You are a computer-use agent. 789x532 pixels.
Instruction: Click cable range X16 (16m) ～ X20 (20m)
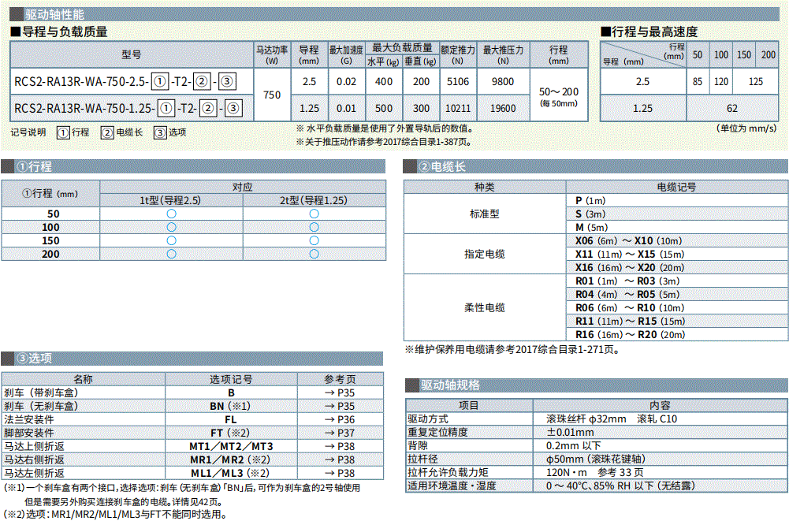click(x=630, y=268)
